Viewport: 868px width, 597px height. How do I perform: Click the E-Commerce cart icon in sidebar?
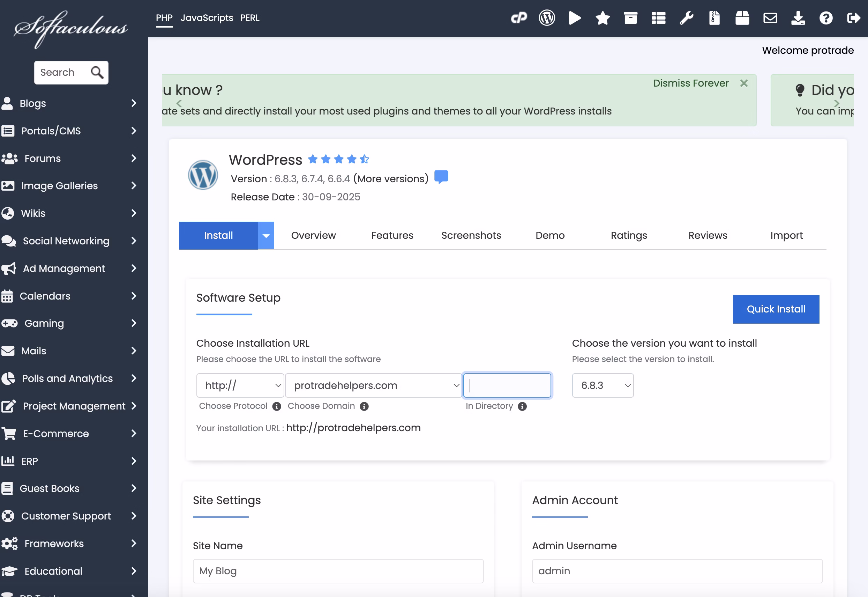[x=9, y=434]
